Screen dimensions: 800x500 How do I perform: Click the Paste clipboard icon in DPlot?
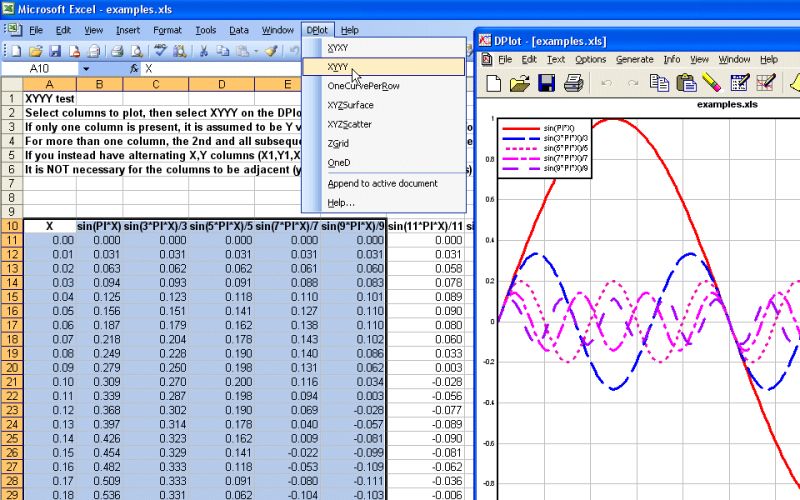(x=686, y=83)
